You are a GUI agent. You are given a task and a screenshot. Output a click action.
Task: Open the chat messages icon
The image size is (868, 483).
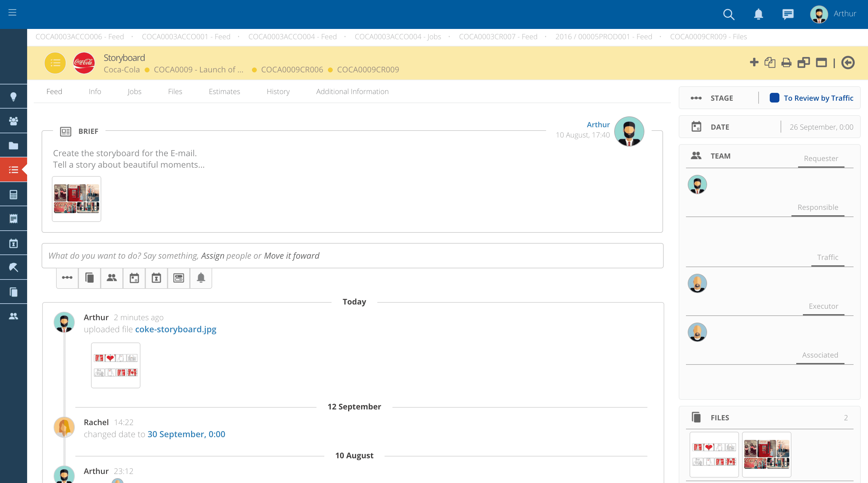(788, 14)
